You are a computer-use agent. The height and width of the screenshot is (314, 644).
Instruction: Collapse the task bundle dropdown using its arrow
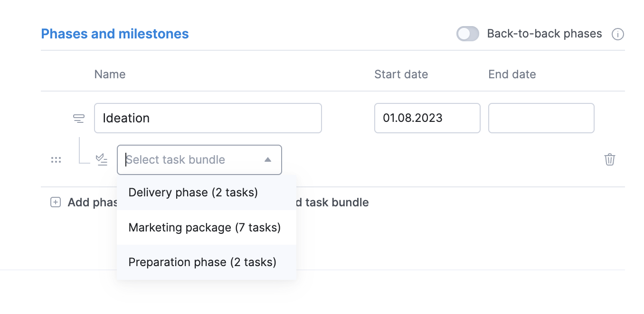pyautogui.click(x=268, y=160)
